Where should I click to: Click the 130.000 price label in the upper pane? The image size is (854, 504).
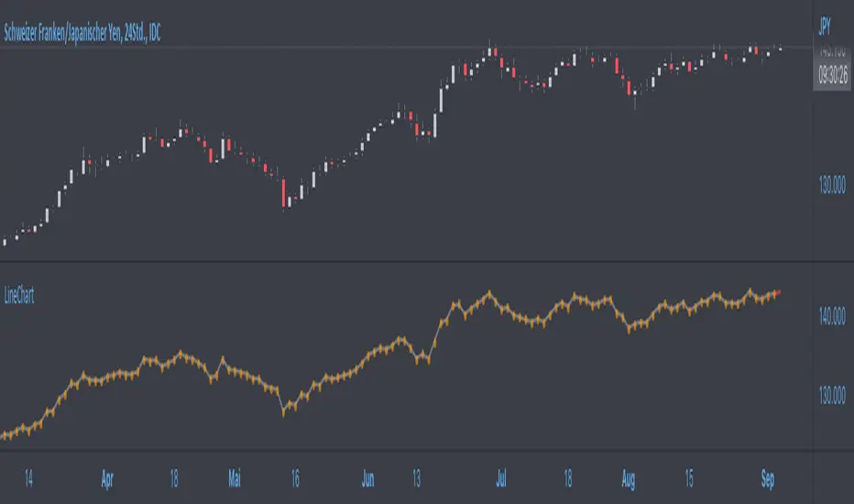click(832, 186)
